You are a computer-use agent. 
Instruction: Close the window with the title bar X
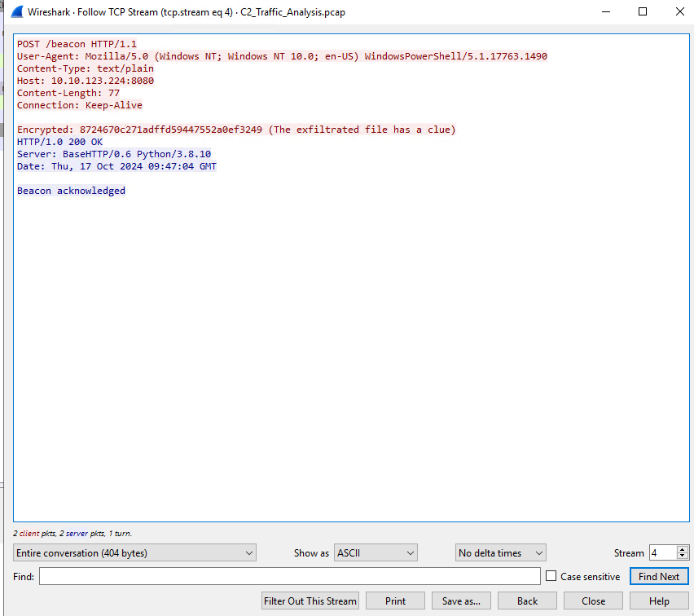click(680, 12)
